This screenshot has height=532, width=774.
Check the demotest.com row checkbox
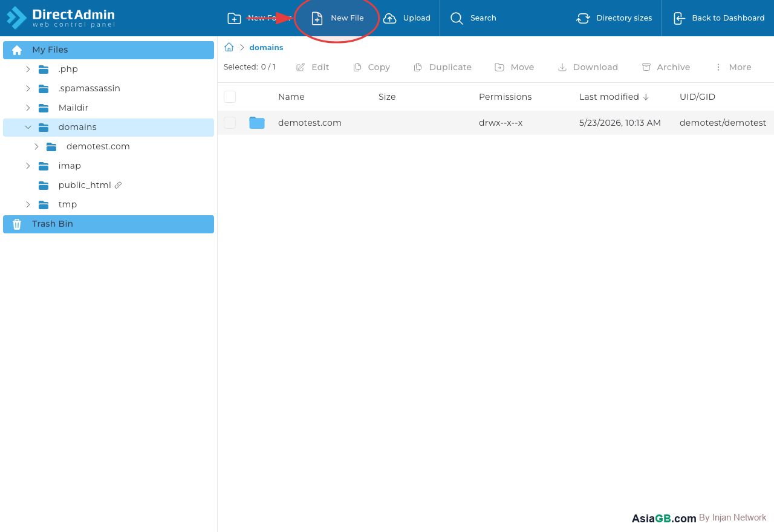coord(230,123)
